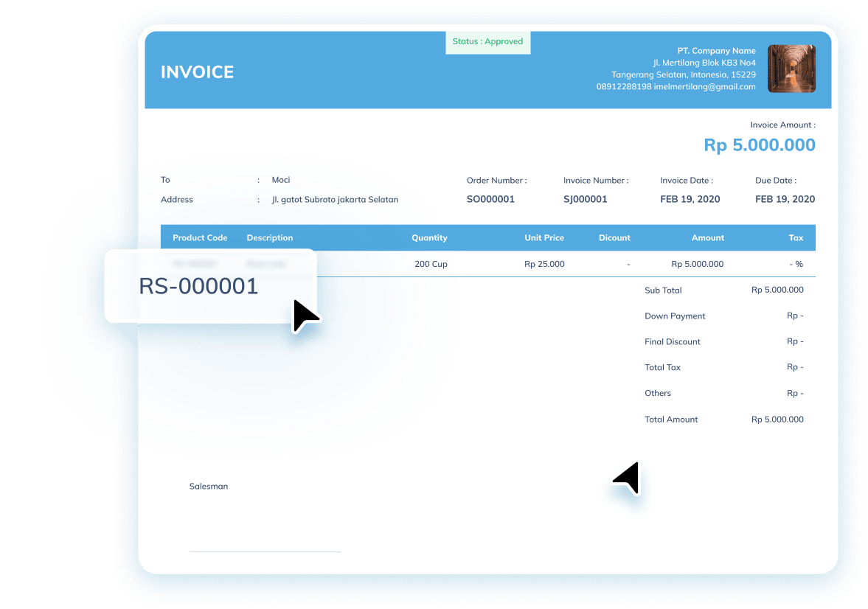Click the Amount column header

tap(707, 238)
